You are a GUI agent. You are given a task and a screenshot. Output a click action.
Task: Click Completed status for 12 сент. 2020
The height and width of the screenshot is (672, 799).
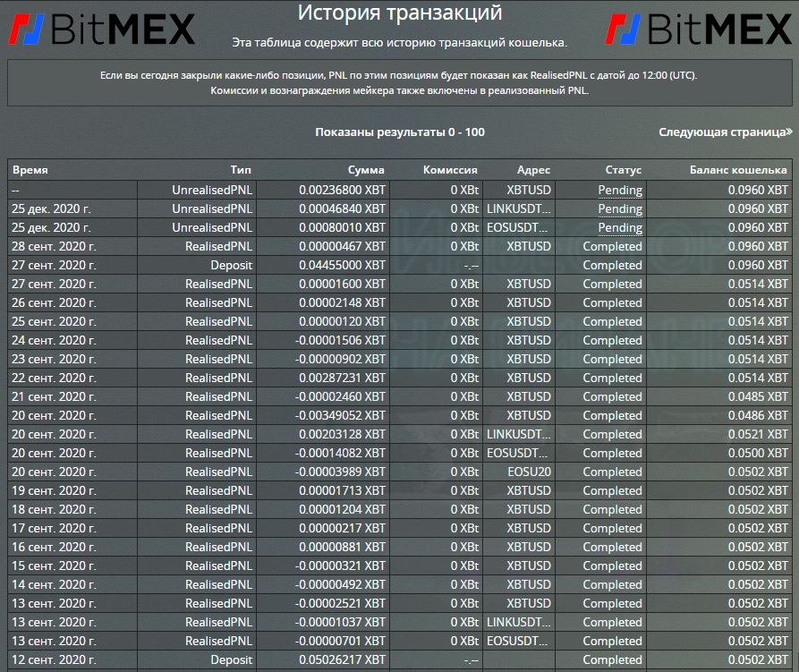tap(612, 659)
